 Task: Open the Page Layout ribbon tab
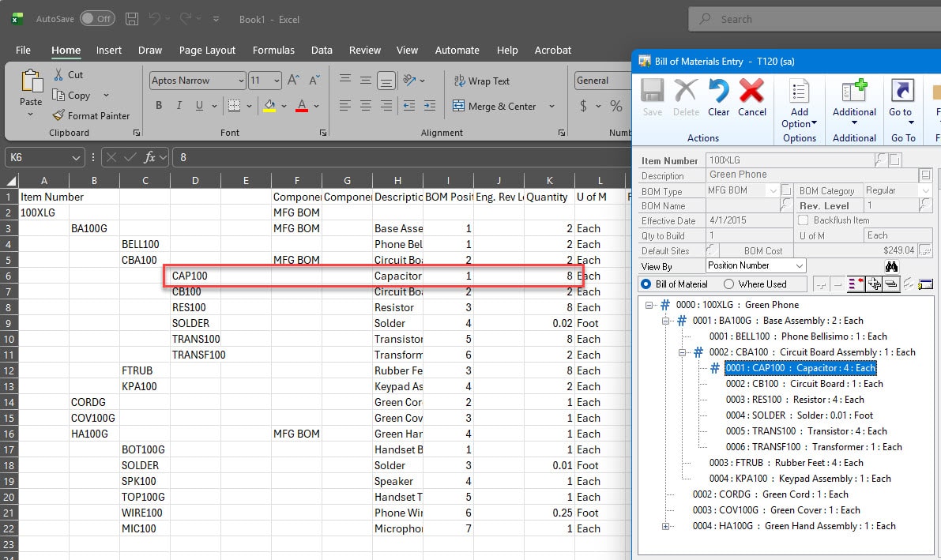(207, 50)
